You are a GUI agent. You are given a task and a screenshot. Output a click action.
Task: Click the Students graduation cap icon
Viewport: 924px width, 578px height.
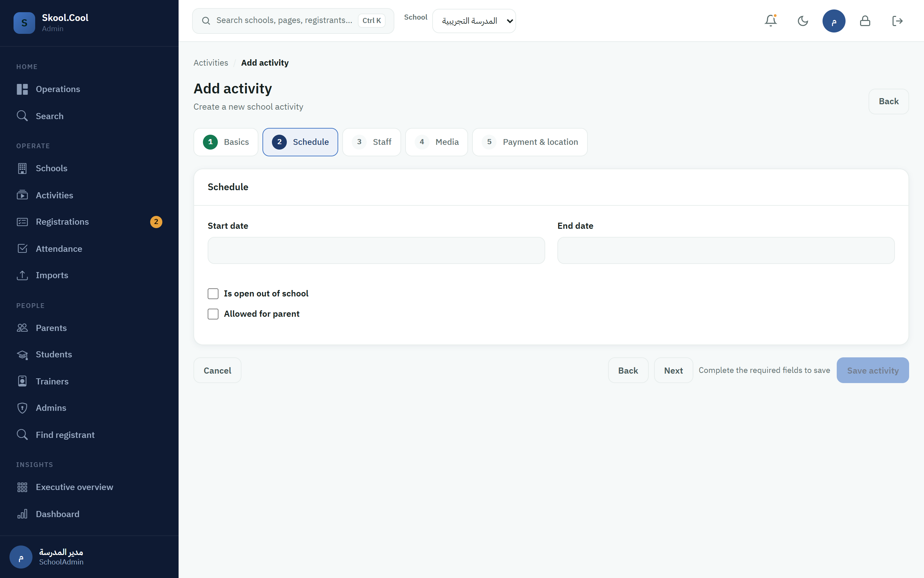pyautogui.click(x=22, y=354)
